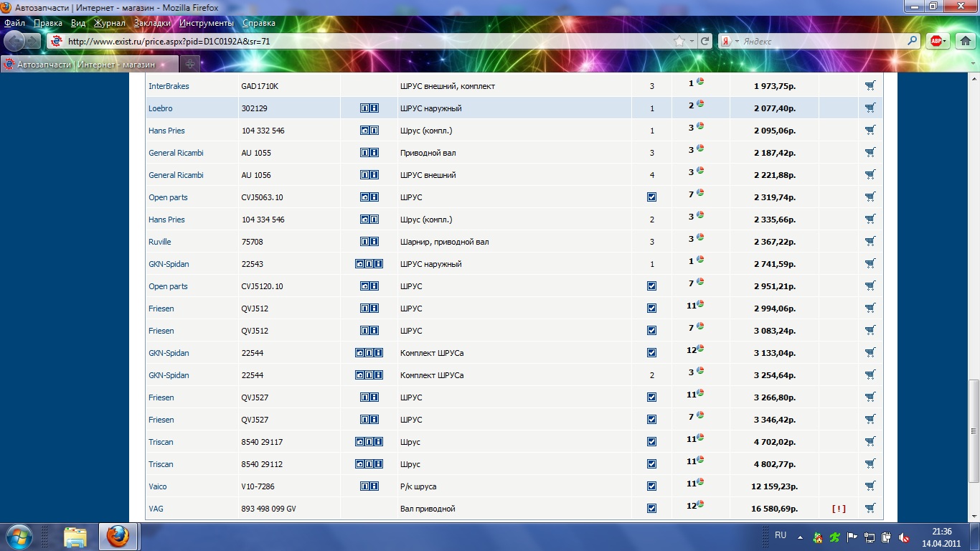Screen dimensions: 980x551
Task: Toggle checkbox in Triscan 8540 29117 row
Action: (x=651, y=442)
